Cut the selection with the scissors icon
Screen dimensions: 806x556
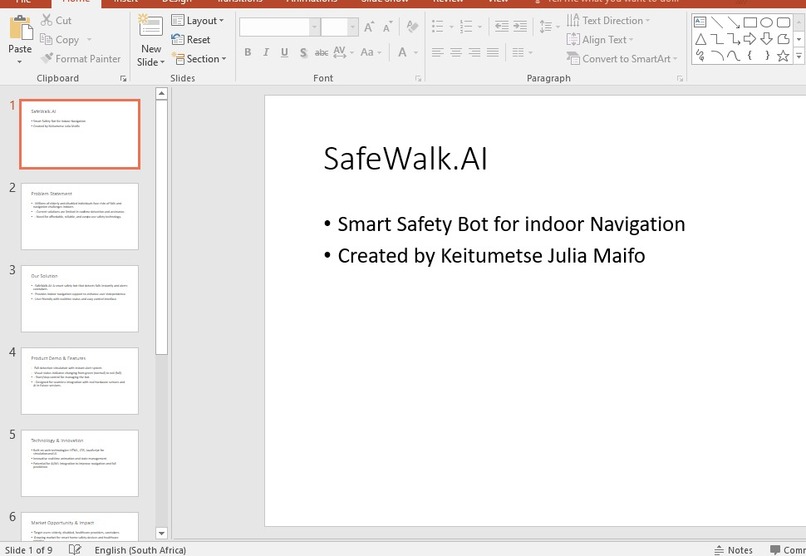pyautogui.click(x=47, y=20)
